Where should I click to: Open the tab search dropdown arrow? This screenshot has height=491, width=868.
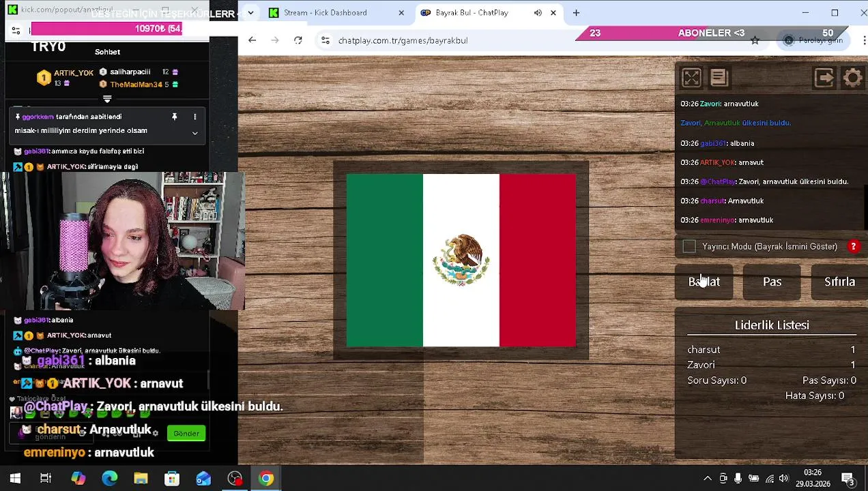click(250, 13)
